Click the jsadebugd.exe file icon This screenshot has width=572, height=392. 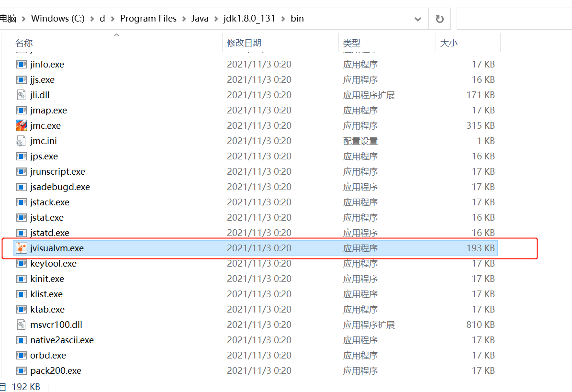point(22,187)
